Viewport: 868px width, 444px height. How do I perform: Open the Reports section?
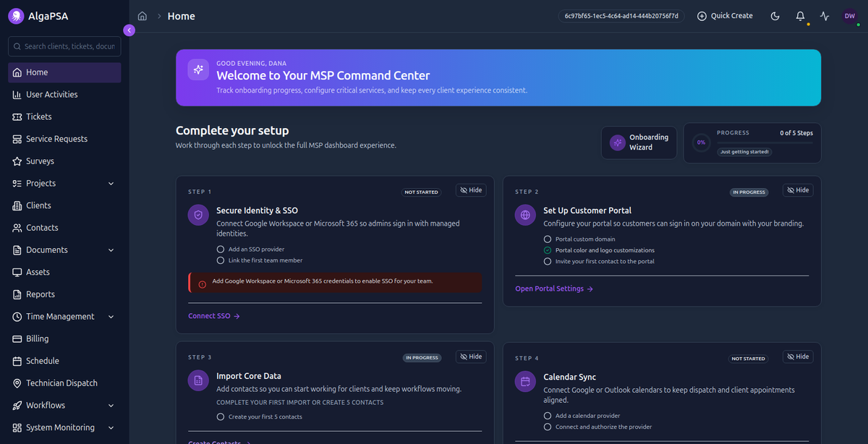(64, 294)
